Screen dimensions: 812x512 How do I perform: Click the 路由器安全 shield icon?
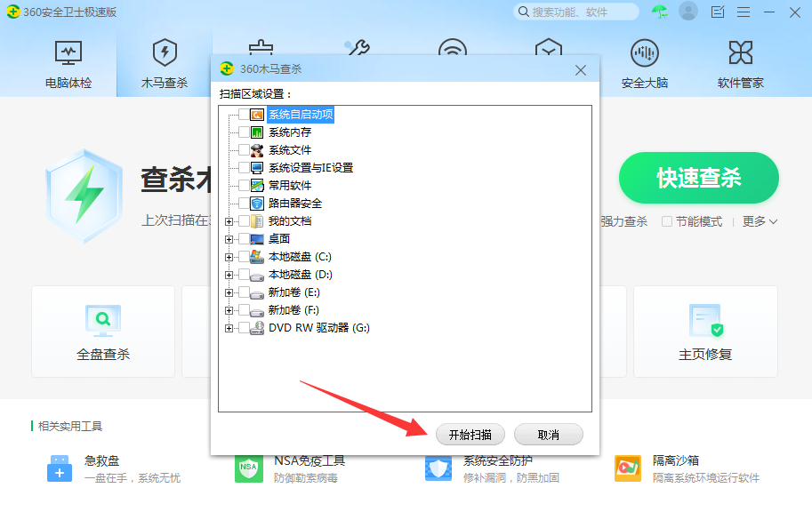[x=257, y=203]
